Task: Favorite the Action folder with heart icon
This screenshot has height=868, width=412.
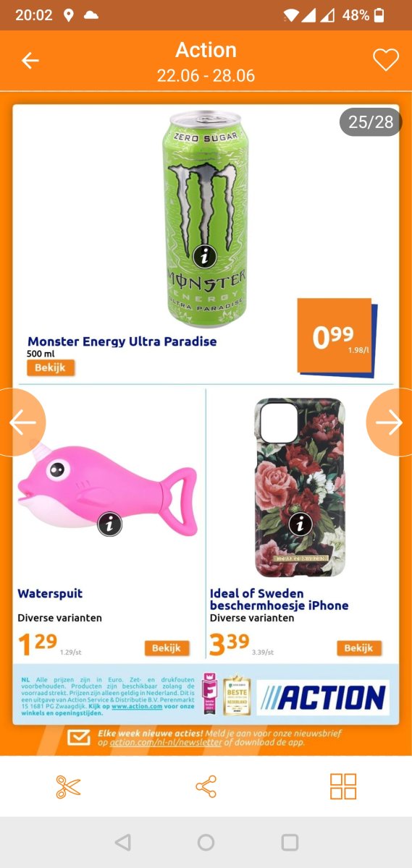Action: pyautogui.click(x=385, y=60)
